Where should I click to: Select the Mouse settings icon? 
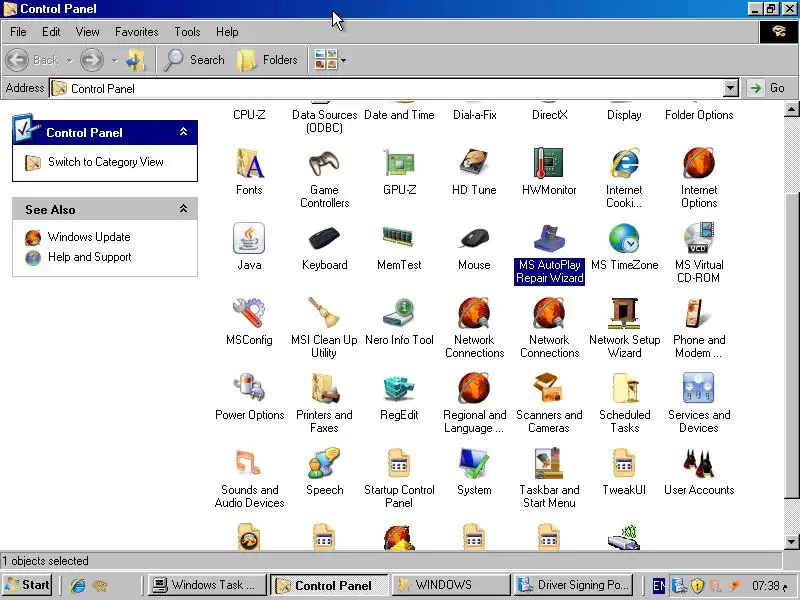(474, 238)
